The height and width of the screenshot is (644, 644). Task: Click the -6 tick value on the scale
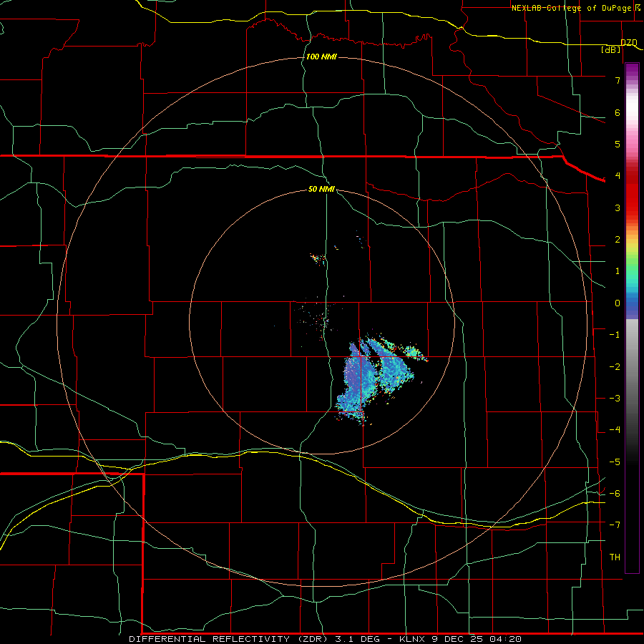[615, 494]
